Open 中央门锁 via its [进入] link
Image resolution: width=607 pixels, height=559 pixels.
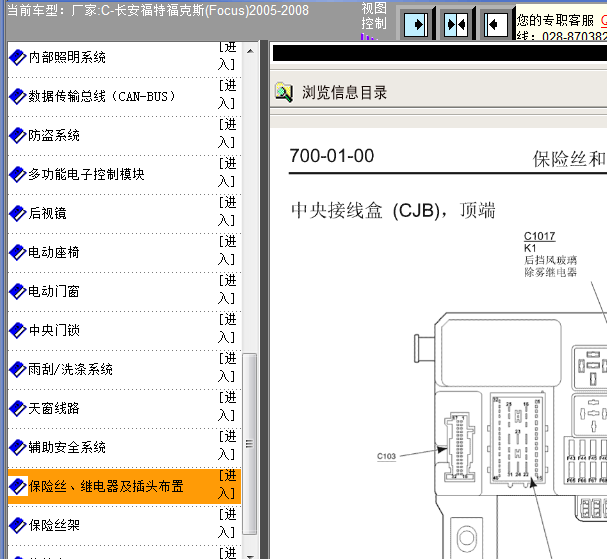pyautogui.click(x=227, y=328)
